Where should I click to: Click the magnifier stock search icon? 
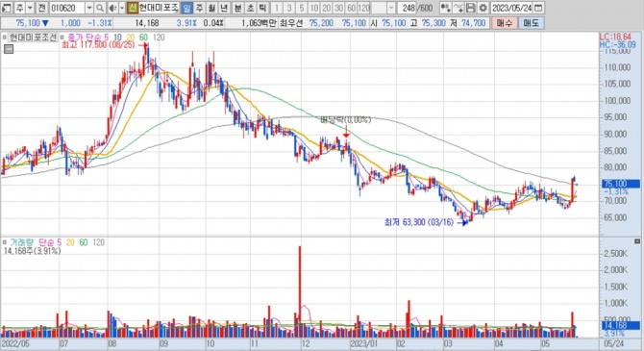click(100, 8)
